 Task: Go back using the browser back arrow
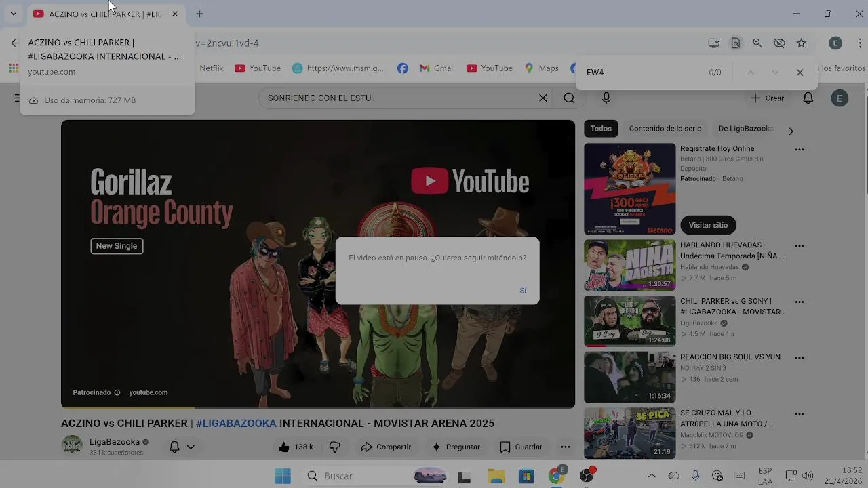(x=15, y=43)
